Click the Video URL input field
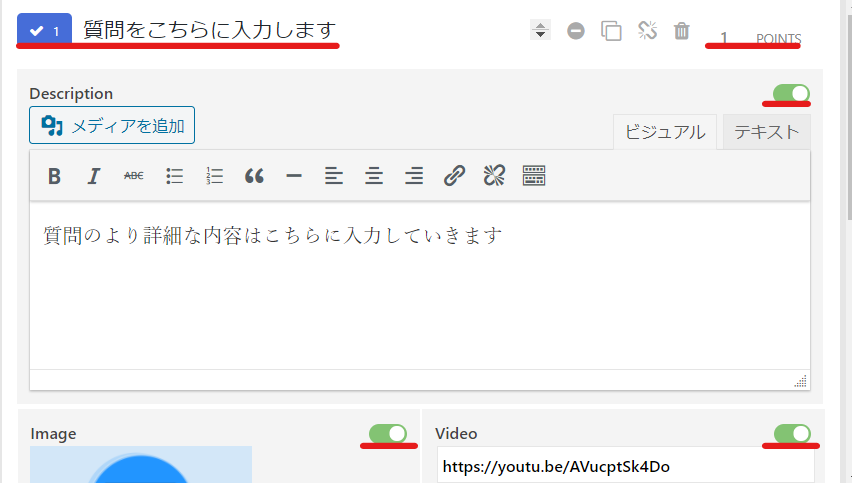Image resolution: width=852 pixels, height=483 pixels. (x=625, y=467)
